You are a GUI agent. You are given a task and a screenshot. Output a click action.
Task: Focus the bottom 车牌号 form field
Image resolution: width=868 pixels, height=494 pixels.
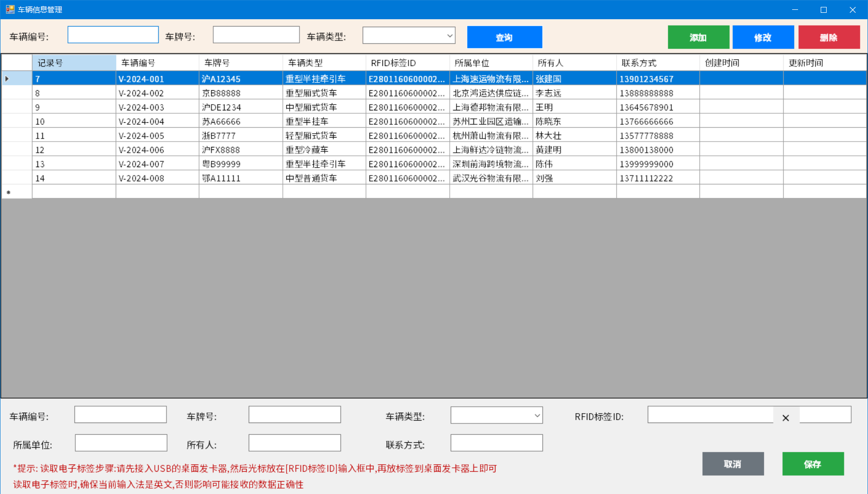pyautogui.click(x=295, y=415)
